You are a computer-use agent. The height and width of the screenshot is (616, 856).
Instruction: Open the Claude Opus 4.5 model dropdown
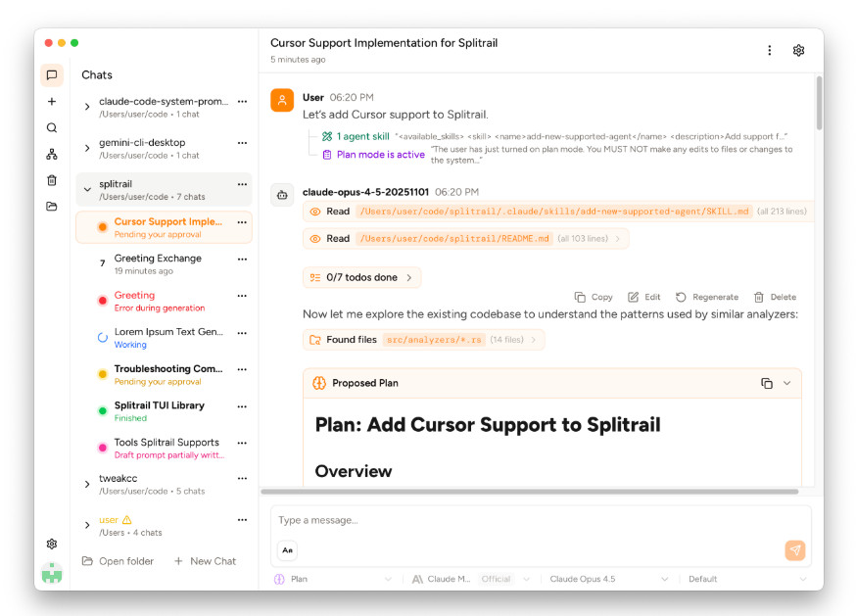[608, 579]
